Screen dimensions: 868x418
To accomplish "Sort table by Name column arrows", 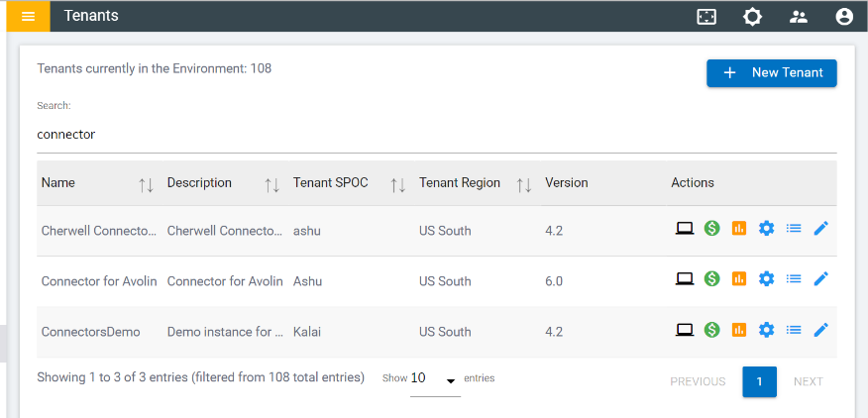I will click(x=146, y=184).
